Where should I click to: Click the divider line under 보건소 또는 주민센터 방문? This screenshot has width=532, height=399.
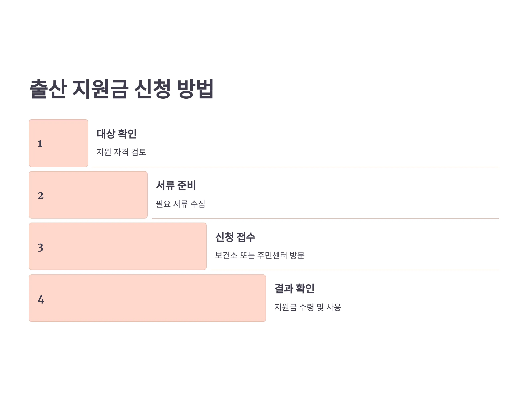tap(355, 270)
